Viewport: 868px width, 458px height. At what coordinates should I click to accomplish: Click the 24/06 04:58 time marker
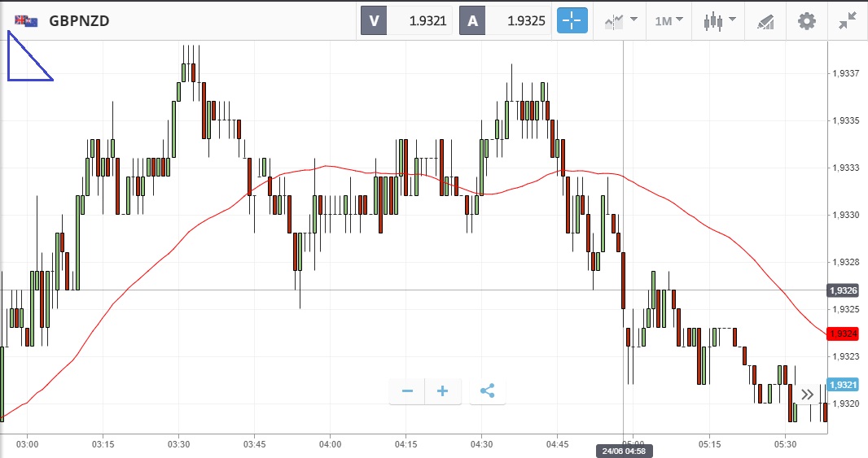(x=623, y=450)
